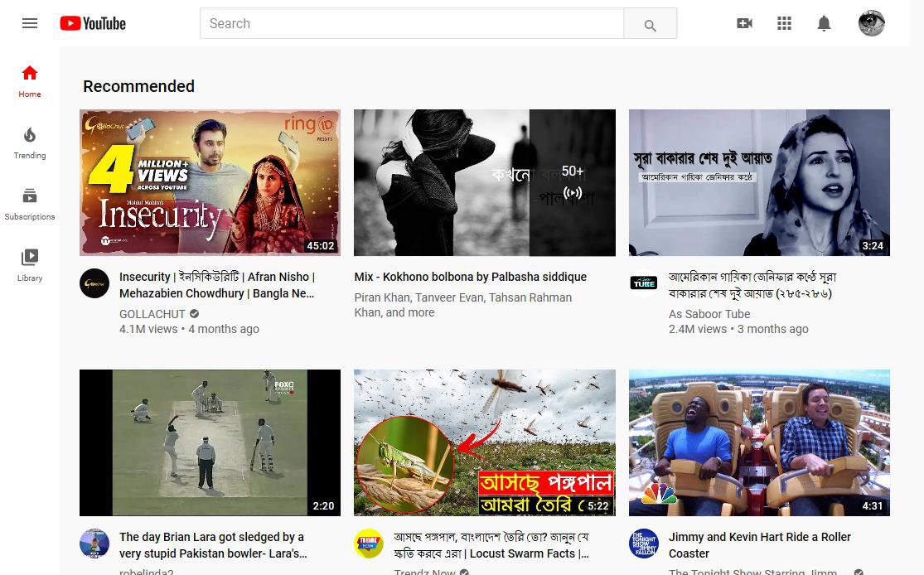Open the YouTube apps grid

coord(784,23)
